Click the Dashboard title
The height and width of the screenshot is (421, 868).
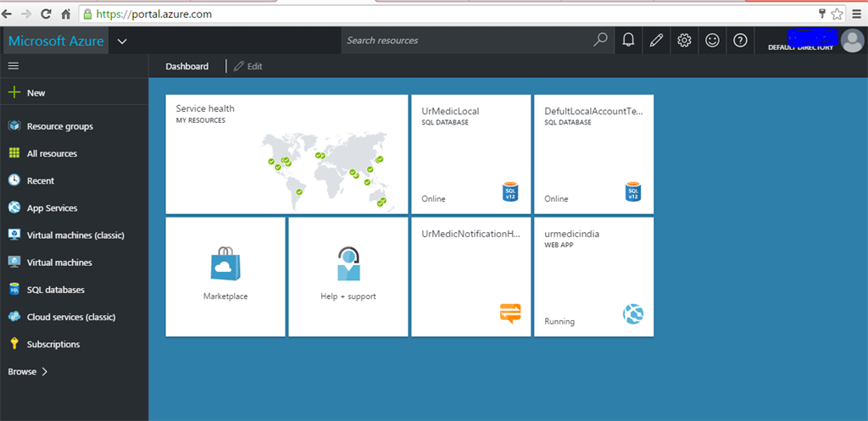pyautogui.click(x=187, y=66)
